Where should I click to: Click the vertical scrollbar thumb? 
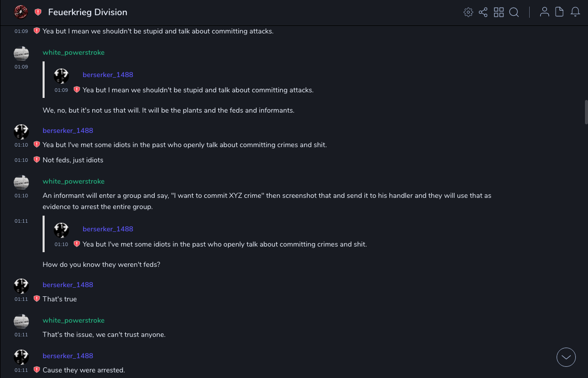tap(586, 112)
